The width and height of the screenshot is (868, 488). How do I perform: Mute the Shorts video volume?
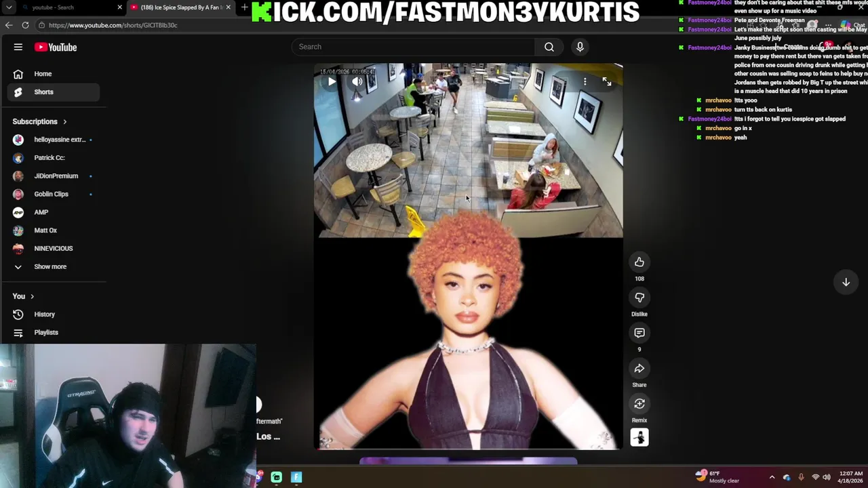[357, 81]
